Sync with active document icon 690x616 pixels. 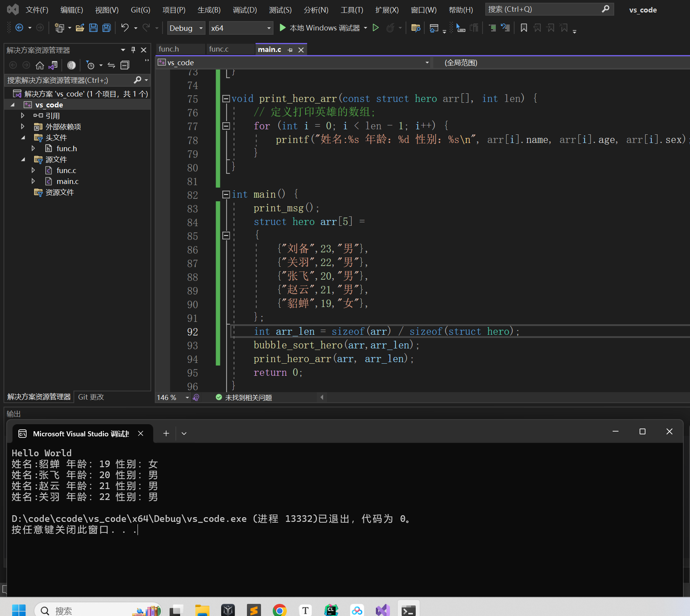[x=112, y=65]
